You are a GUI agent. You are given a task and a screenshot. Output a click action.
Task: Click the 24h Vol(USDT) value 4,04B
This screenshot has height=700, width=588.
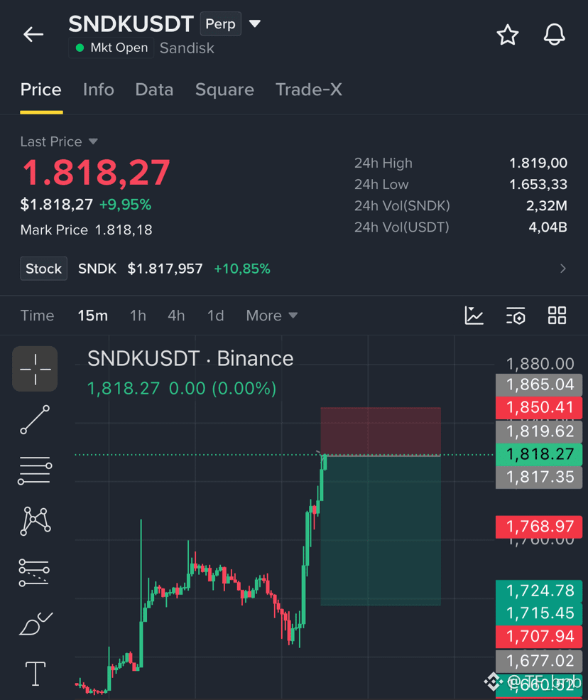pos(548,227)
